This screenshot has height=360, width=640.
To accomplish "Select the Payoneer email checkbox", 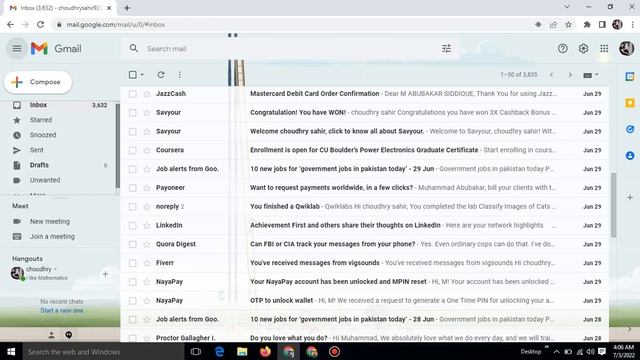I will coord(133,188).
